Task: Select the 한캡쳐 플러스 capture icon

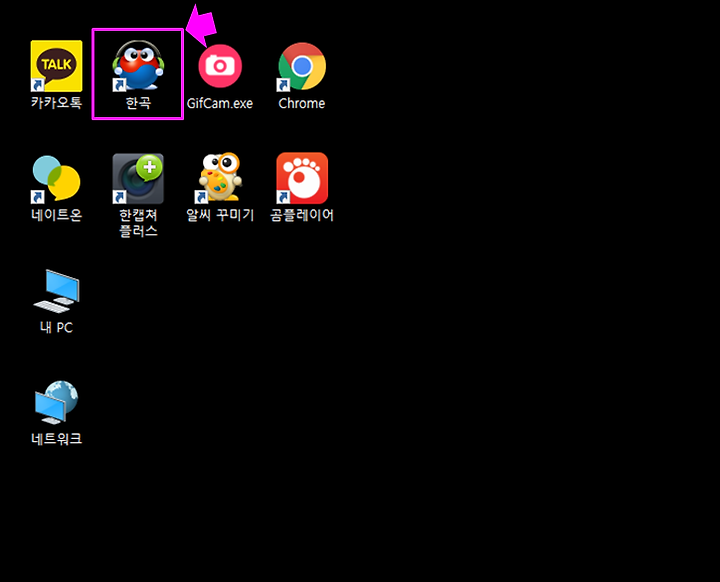Action: [138, 179]
